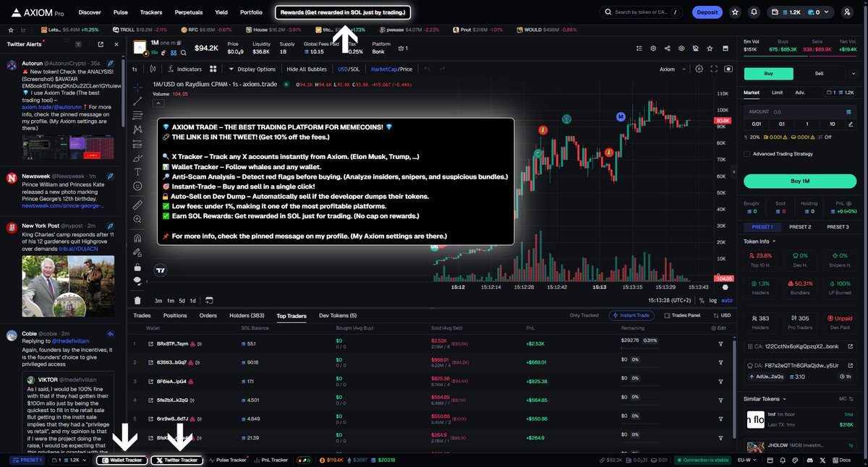Screen dimensions: 868x467
Task: Switch to Dev Tokens (5) tab
Action: pyautogui.click(x=338, y=315)
